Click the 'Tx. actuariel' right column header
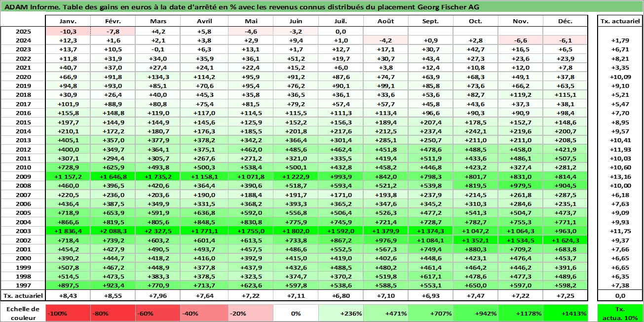This screenshot has height=322, width=644. [620, 21]
